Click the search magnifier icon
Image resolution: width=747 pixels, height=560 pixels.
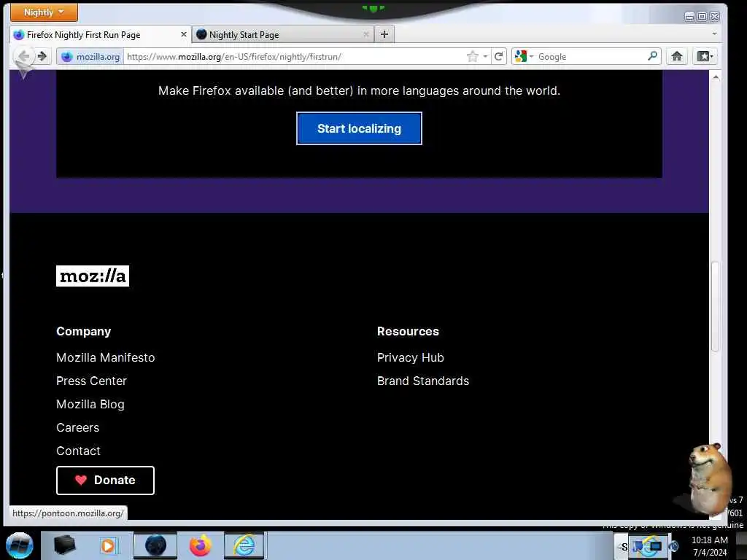(653, 56)
